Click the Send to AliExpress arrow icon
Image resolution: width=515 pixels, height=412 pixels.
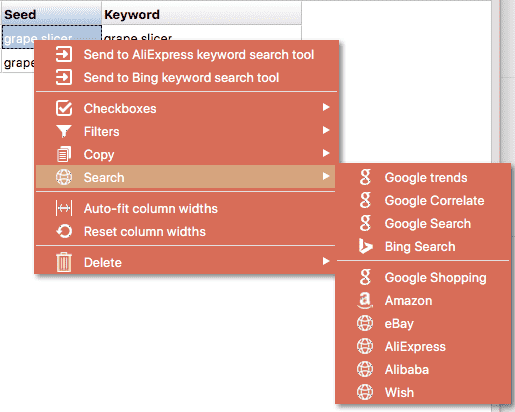pyautogui.click(x=63, y=54)
